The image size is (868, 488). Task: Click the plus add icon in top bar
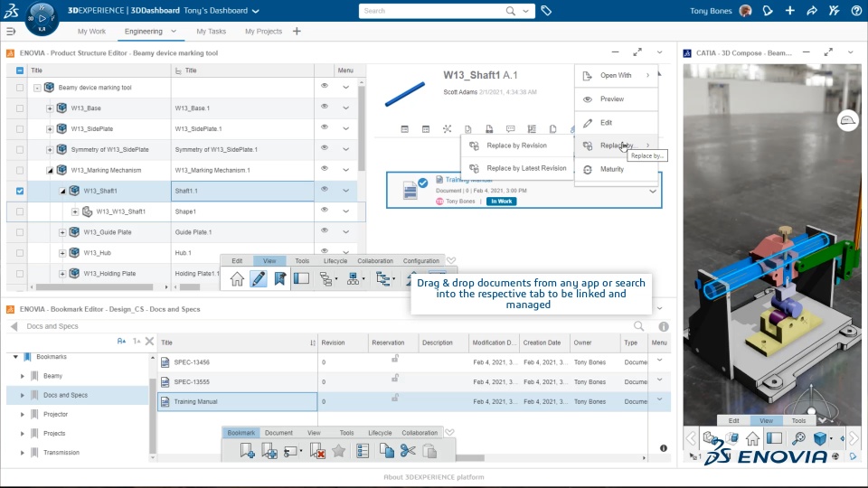pos(790,11)
